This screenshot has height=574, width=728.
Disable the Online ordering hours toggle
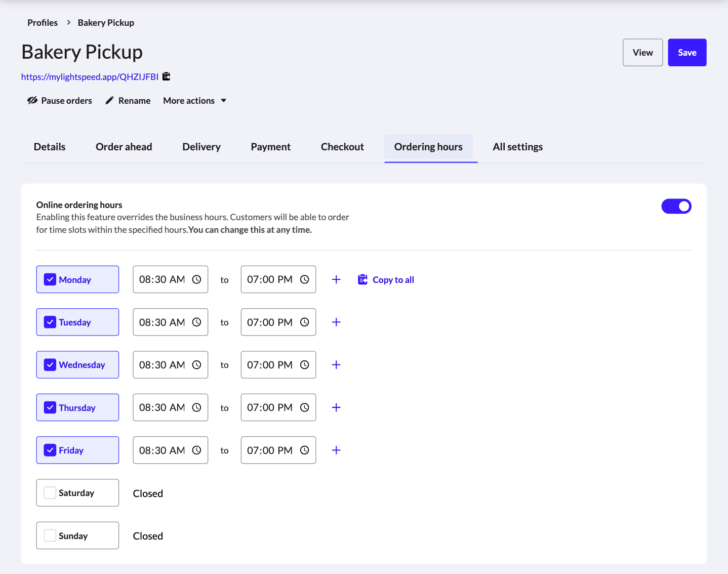click(x=676, y=206)
